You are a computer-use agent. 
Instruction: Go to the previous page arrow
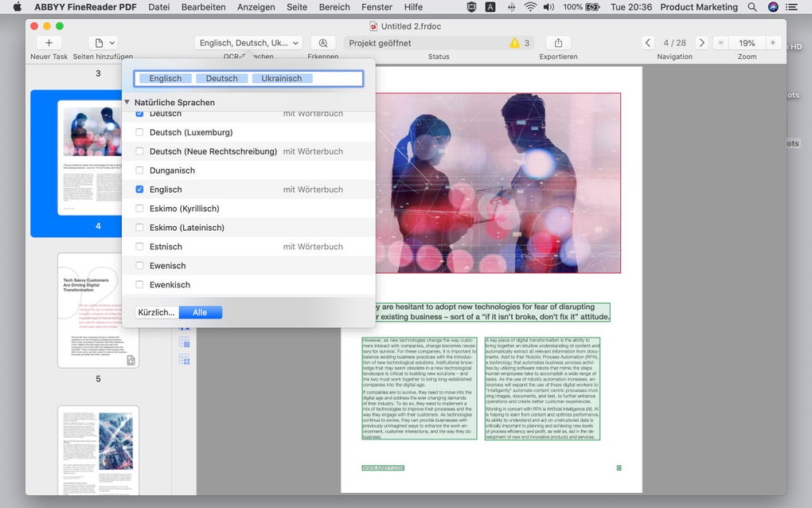click(648, 43)
